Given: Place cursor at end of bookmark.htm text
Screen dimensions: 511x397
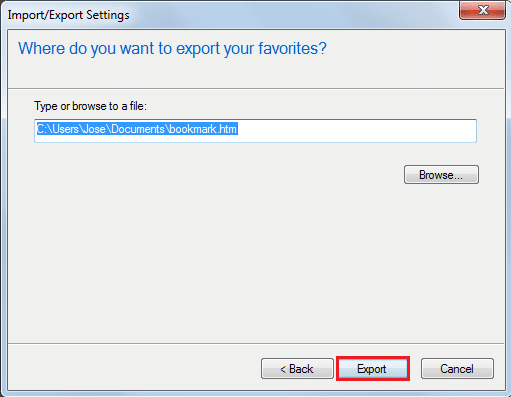Looking at the screenshot, I should 237,129.
